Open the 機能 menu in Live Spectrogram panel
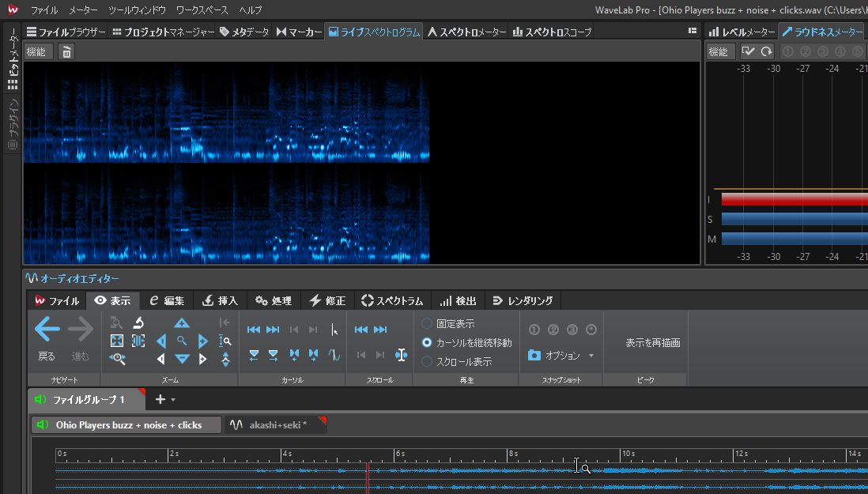 tap(38, 52)
